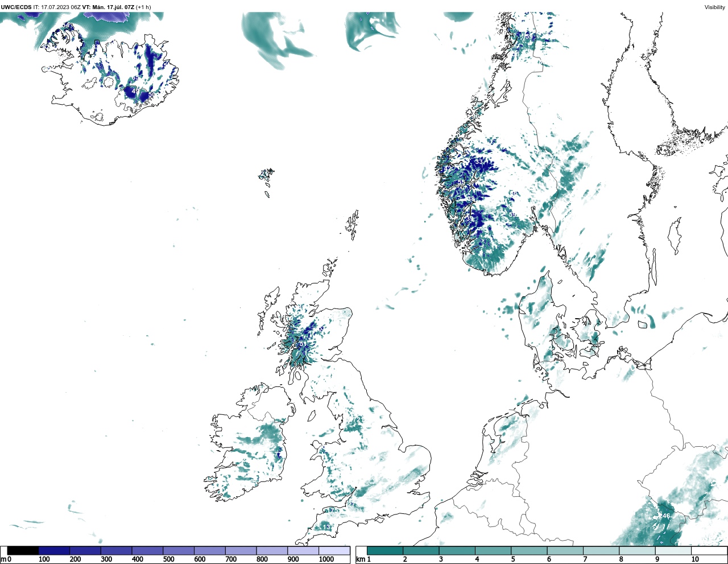
Task: Click the 1–2 km dark teal swatch
Action: click(x=385, y=550)
